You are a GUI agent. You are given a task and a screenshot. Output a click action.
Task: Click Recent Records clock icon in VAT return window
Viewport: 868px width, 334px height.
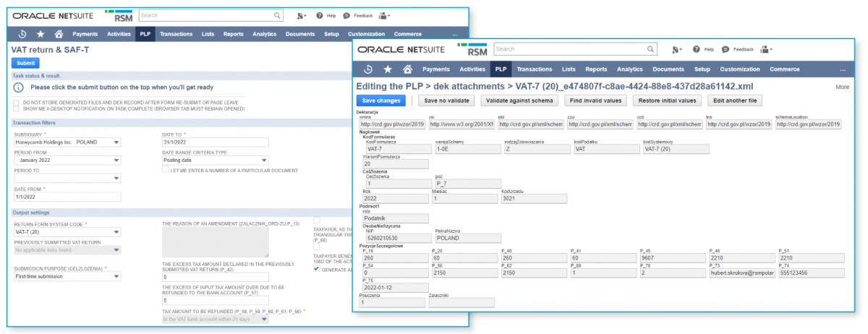[x=22, y=34]
